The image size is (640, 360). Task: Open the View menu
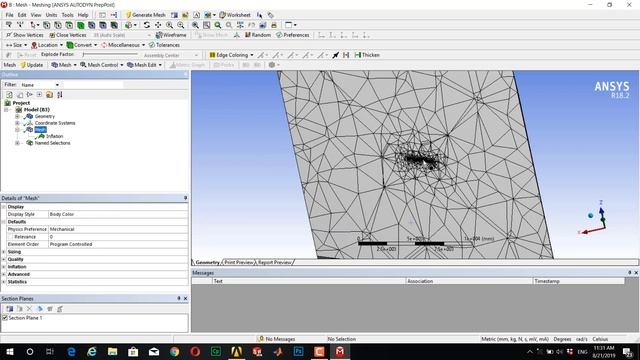[x=36, y=15]
